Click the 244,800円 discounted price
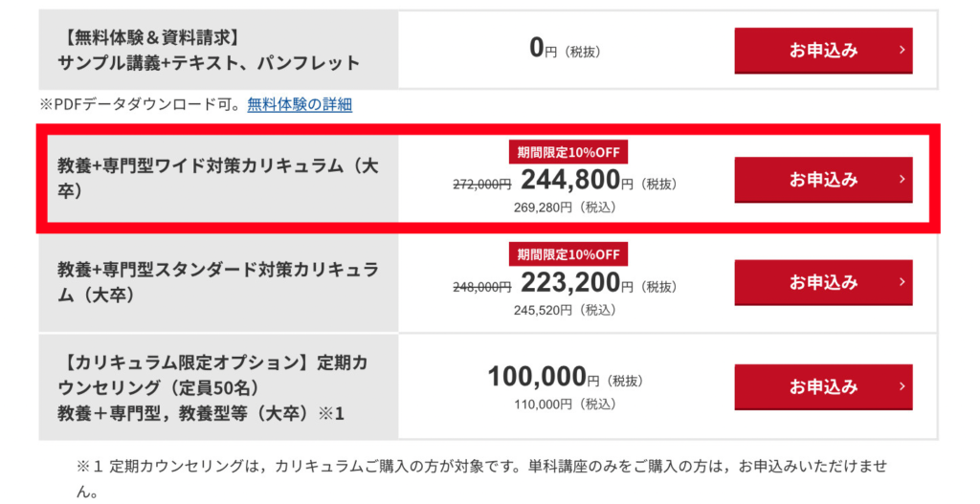980x504 pixels. 570,180
